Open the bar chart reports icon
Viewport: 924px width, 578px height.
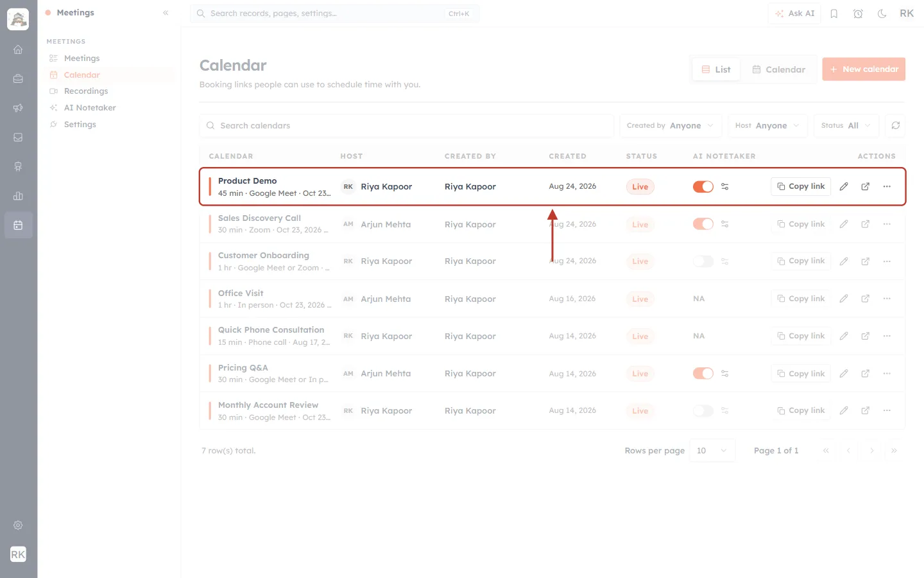tap(18, 196)
